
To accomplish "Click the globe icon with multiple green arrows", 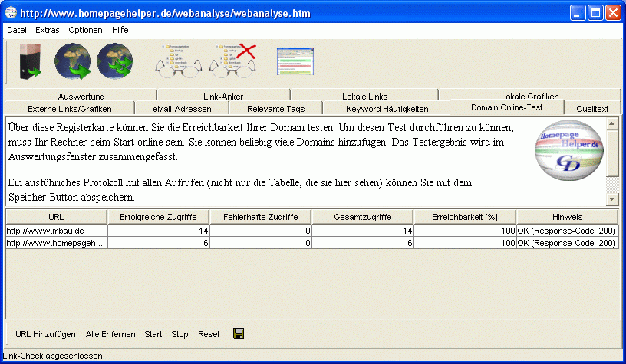I will pos(114,62).
